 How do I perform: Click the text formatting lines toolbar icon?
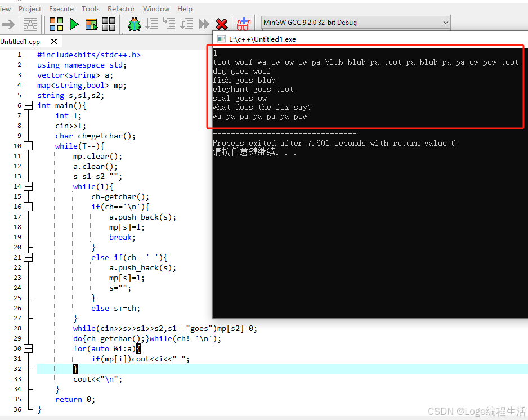pos(30,24)
